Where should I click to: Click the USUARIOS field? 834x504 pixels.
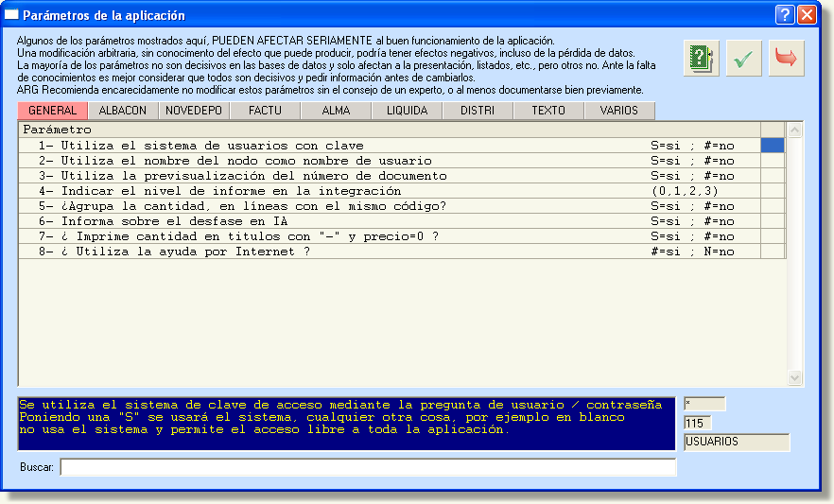click(x=736, y=442)
